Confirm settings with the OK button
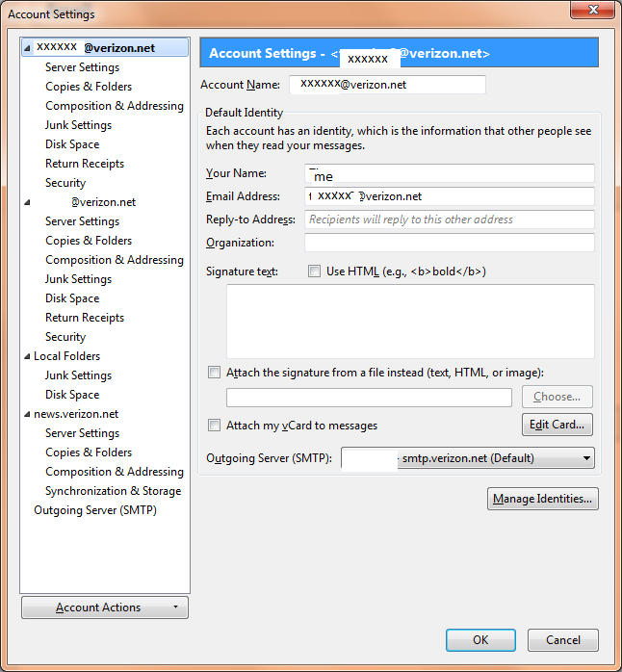 point(480,640)
